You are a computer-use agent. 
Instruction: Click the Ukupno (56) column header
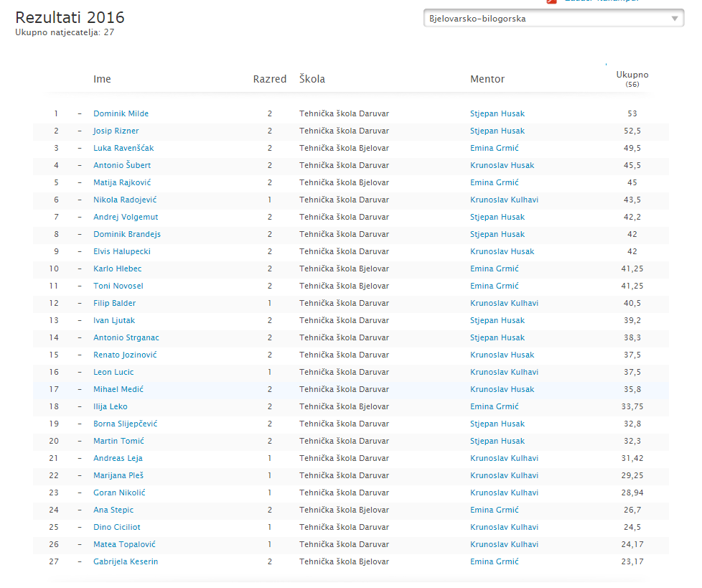[632, 79]
